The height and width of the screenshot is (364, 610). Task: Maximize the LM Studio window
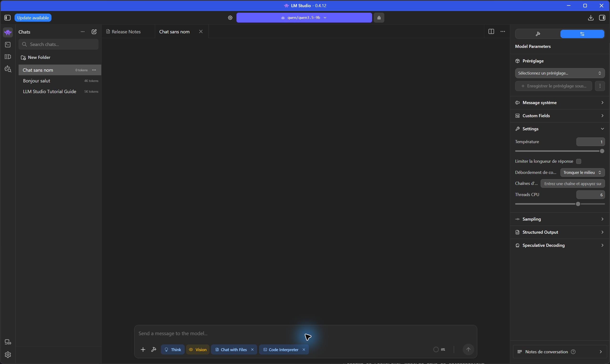tap(585, 5)
